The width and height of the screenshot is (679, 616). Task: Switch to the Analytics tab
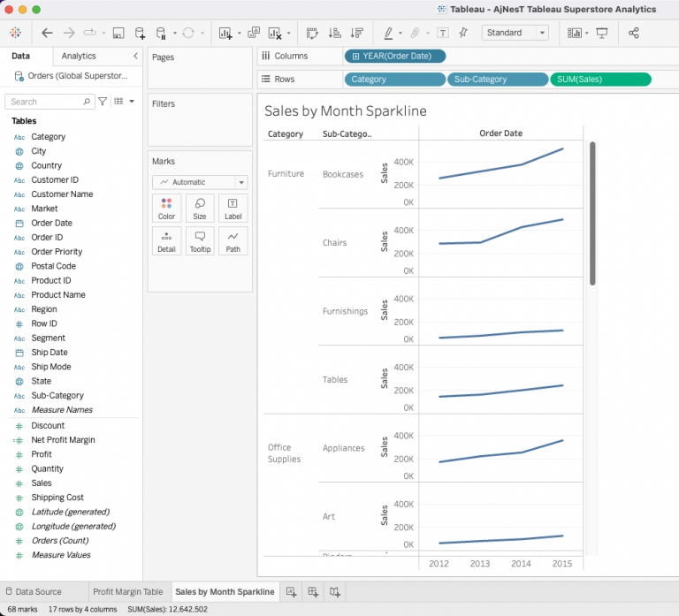(x=79, y=56)
